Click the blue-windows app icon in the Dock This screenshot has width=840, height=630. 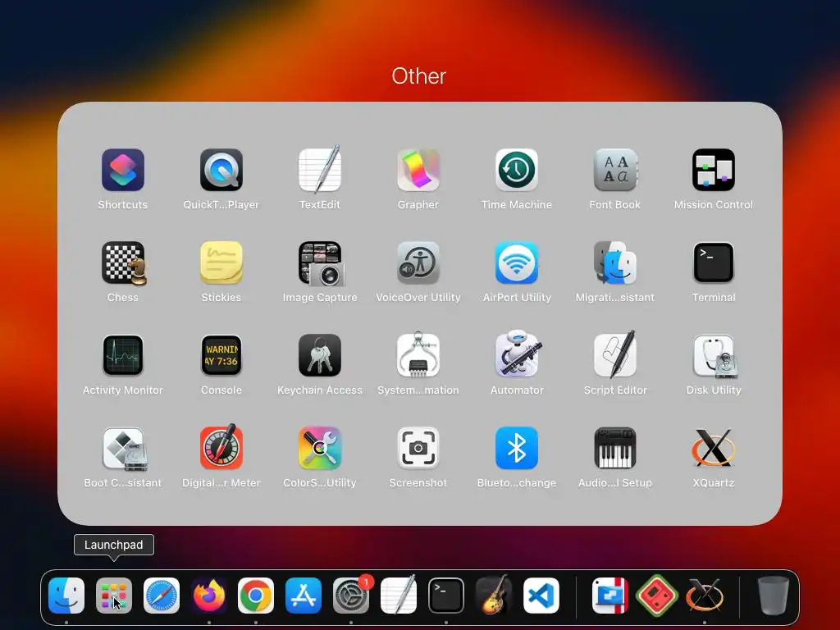[x=609, y=596]
